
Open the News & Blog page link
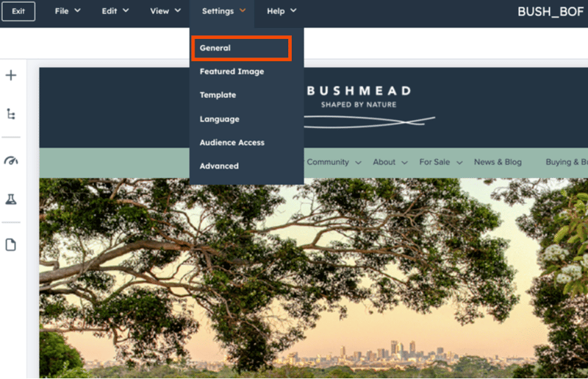(498, 162)
